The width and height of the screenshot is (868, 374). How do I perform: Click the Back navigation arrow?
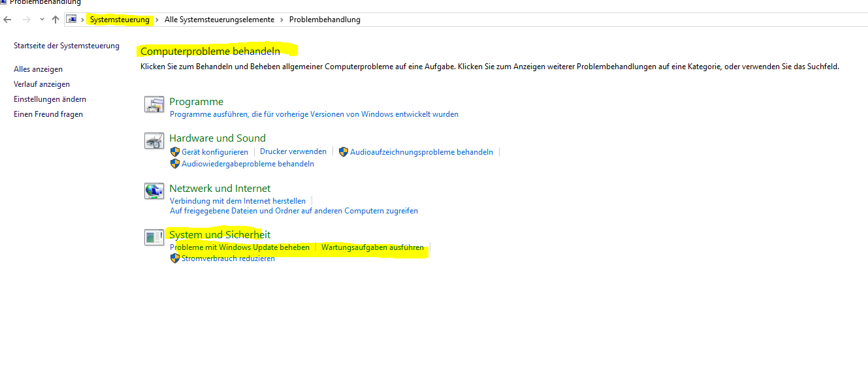(7, 20)
